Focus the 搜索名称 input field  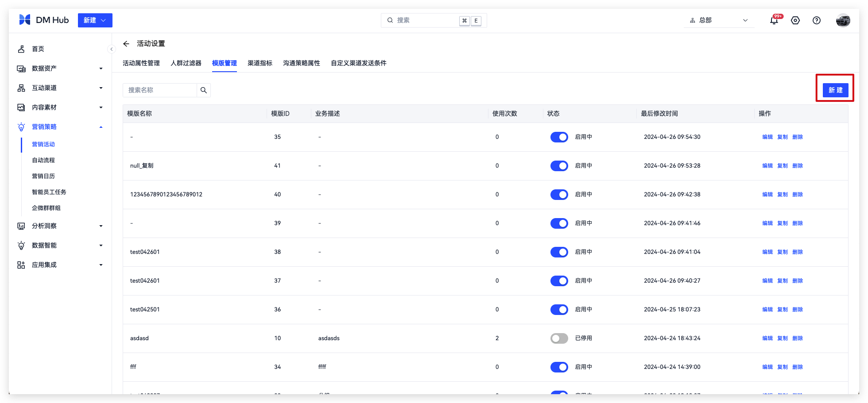[x=160, y=90]
